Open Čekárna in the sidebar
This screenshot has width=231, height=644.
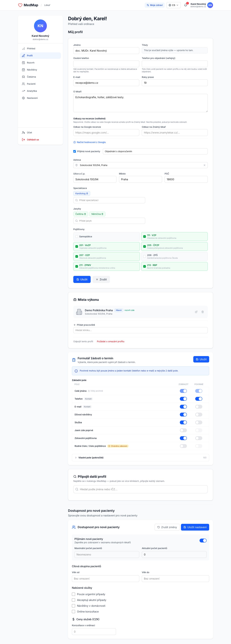click(x=40, y=77)
